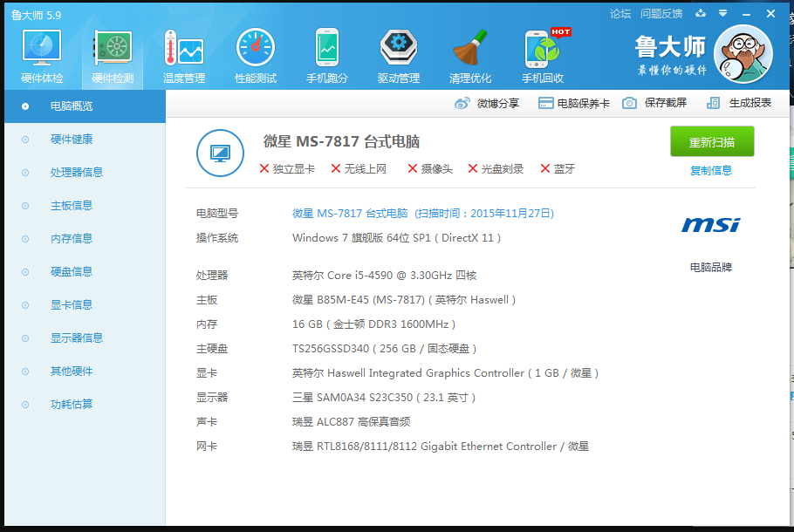Screen dimensions: 794x532
Task: Open 手机回收 phone recycling icon
Action: pyautogui.click(x=543, y=56)
